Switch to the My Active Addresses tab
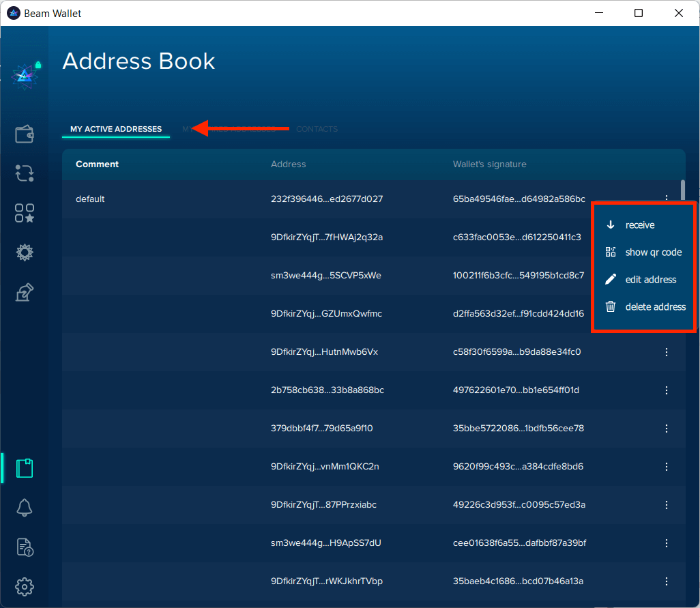 pos(116,129)
